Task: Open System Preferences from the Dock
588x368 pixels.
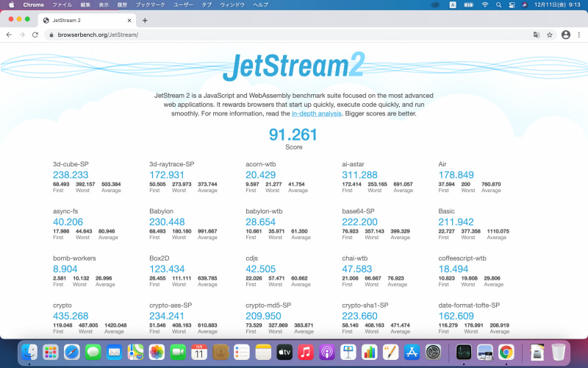Action: pyautogui.click(x=433, y=353)
